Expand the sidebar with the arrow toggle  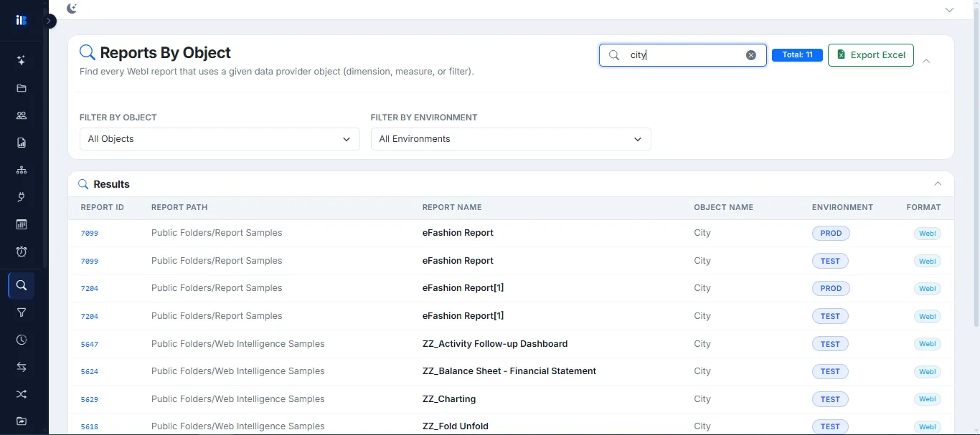pos(49,21)
